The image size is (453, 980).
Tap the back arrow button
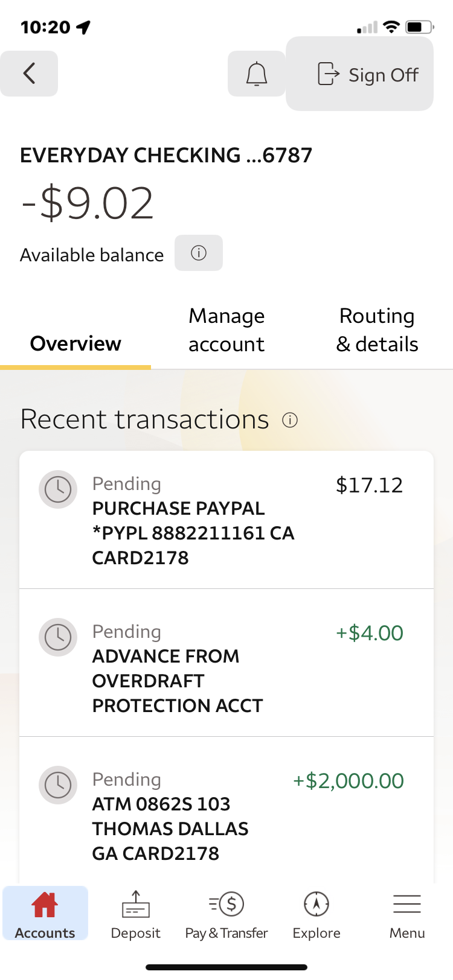[x=29, y=74]
